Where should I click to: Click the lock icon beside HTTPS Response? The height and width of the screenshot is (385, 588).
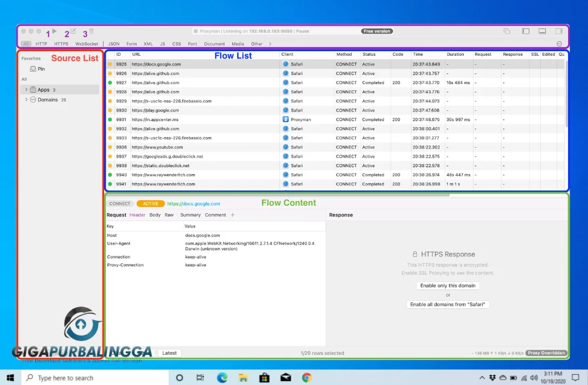click(415, 254)
